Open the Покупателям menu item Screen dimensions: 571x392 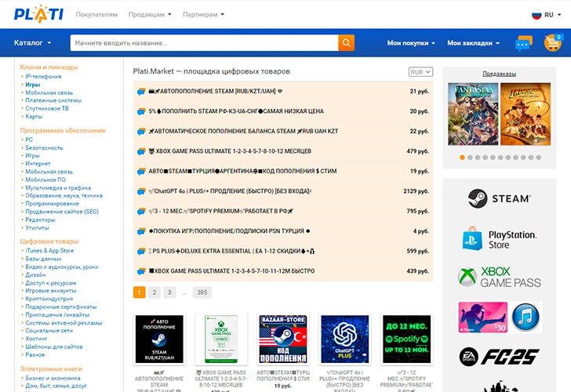[x=96, y=15]
